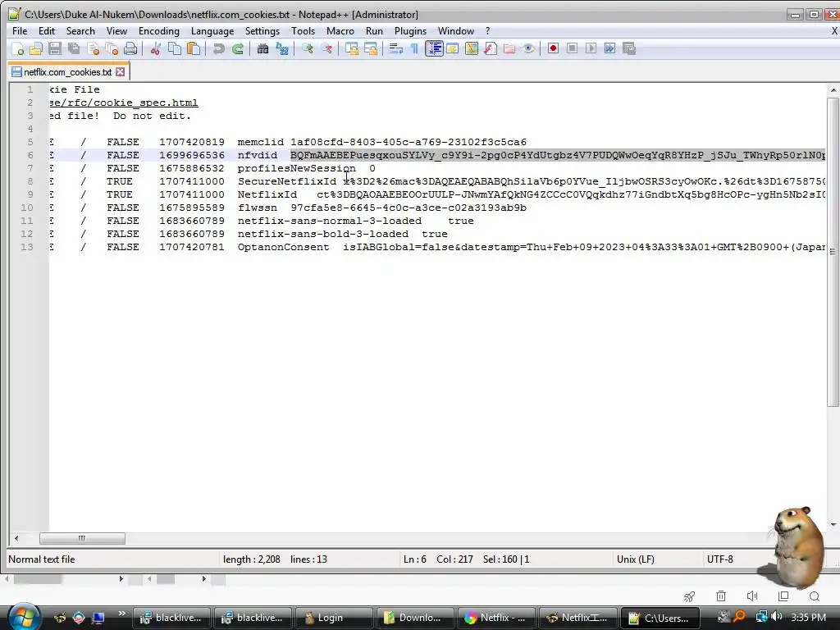Copy selection using Copy icon
Viewport: 840px width, 630px height.
[x=175, y=48]
